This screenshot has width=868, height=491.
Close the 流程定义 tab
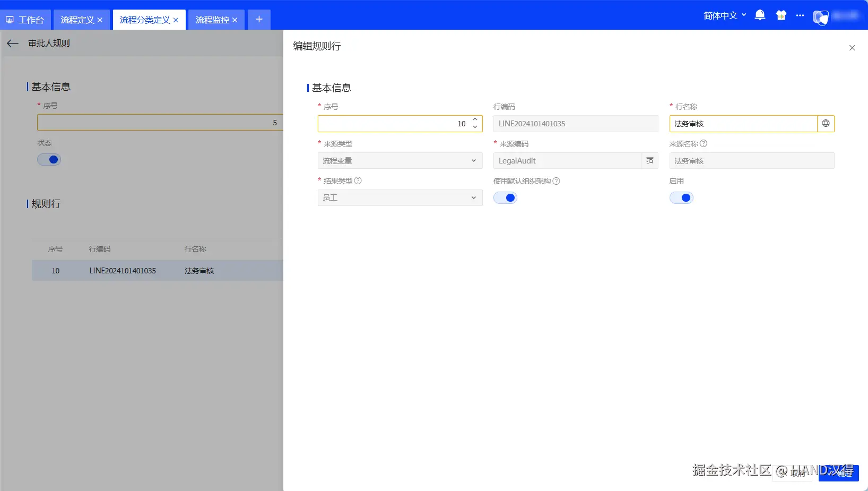pos(100,20)
